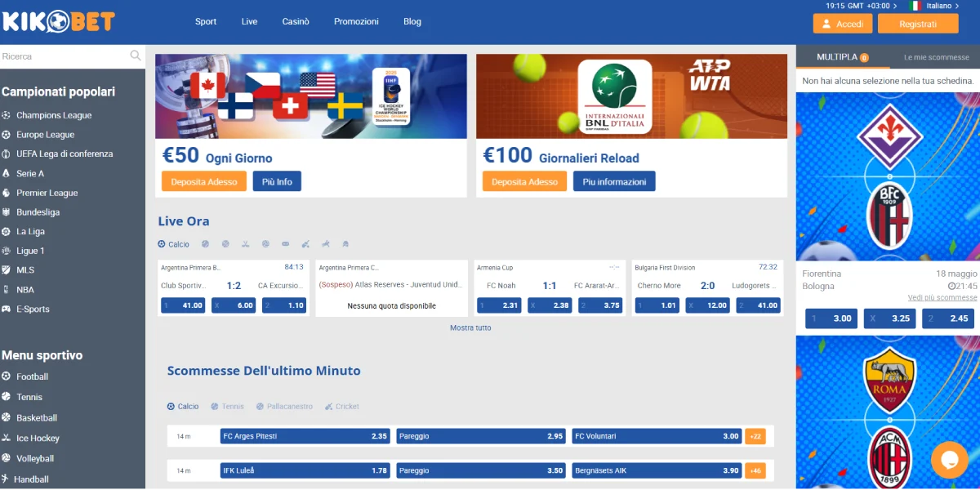The width and height of the screenshot is (980, 490).
Task: Pick draw odds 2.38 for FC Noah match
Action: tap(550, 305)
